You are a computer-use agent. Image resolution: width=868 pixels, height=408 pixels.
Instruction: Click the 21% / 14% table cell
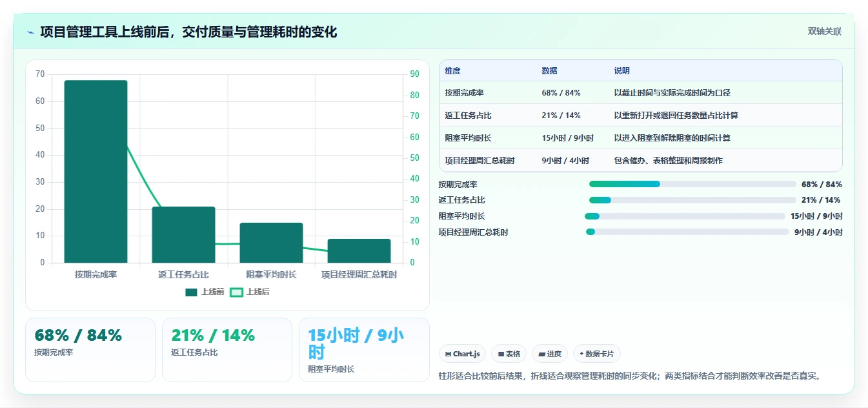point(561,116)
